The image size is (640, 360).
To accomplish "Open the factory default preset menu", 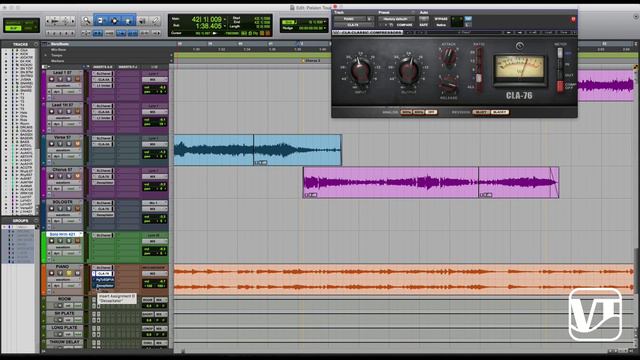I will [396, 19].
